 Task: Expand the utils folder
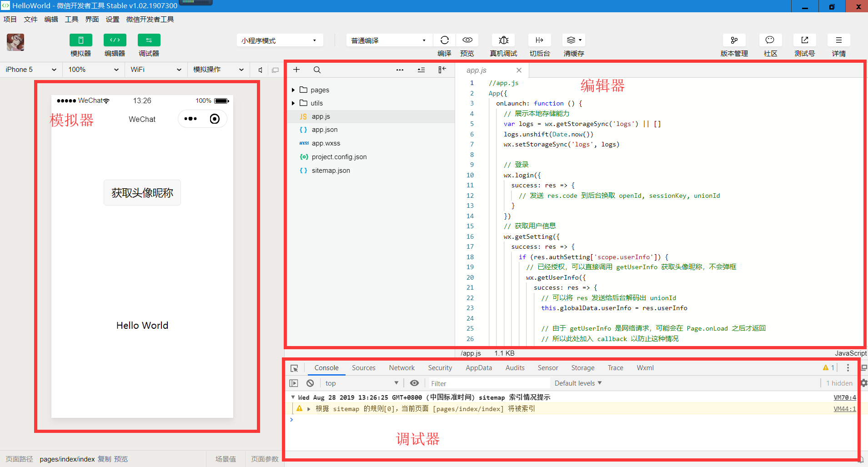pyautogui.click(x=293, y=103)
